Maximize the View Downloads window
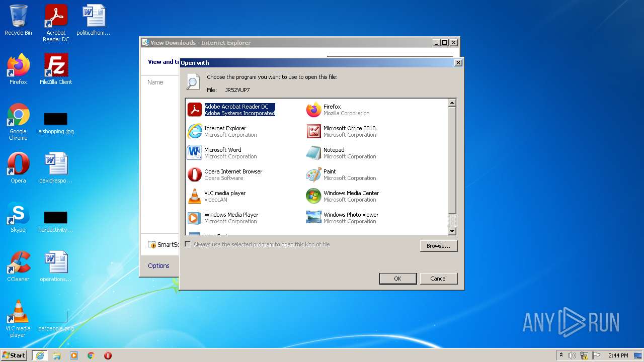Viewport: 644px width, 362px height. coord(445,43)
